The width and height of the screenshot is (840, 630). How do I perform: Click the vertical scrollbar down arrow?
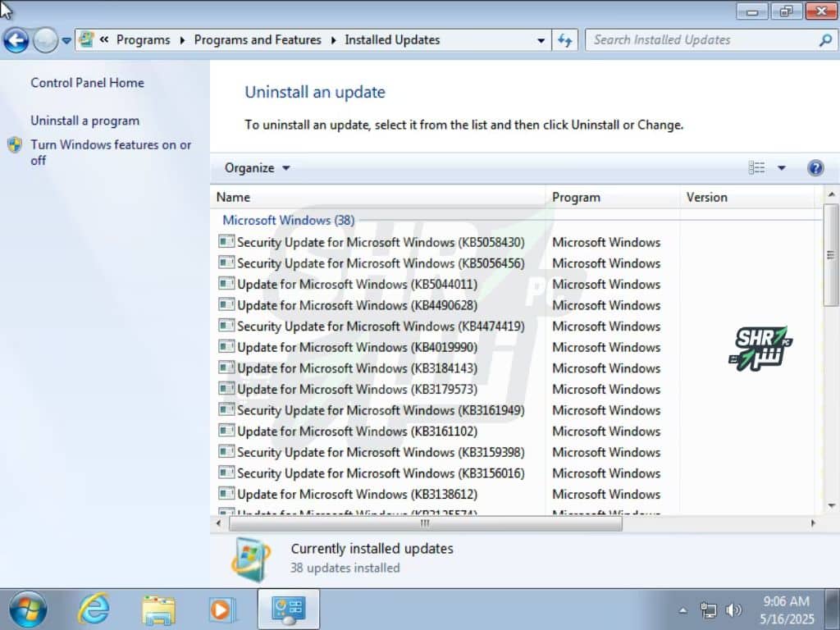point(832,505)
